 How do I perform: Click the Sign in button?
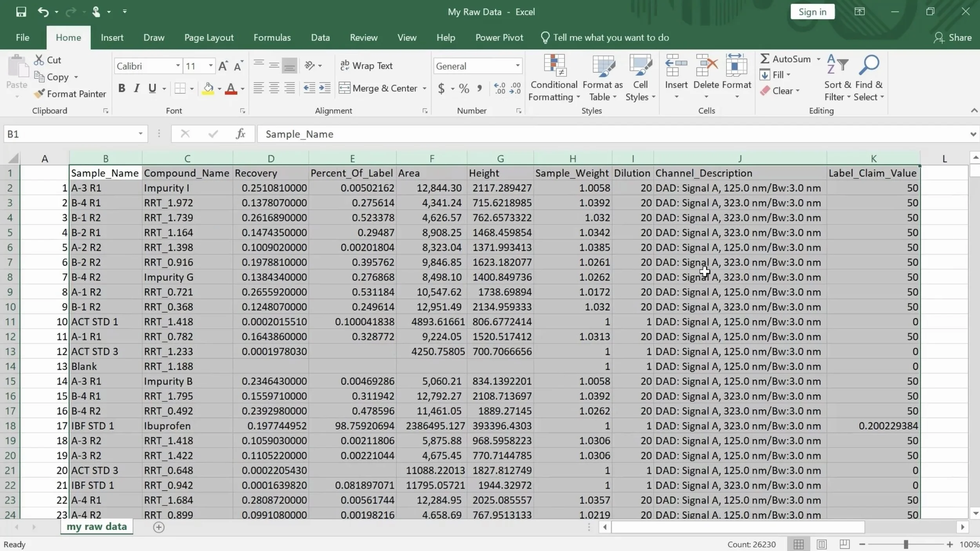(x=812, y=12)
